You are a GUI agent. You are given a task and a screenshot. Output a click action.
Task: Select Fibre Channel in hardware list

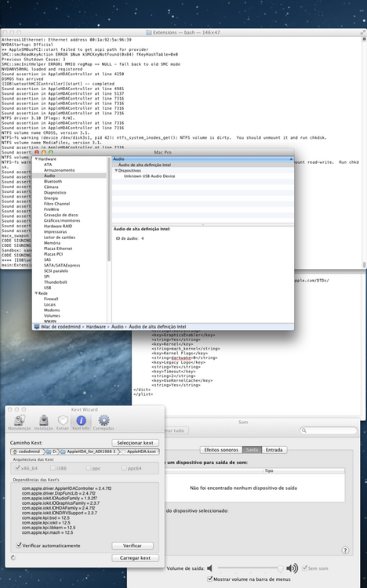click(56, 204)
